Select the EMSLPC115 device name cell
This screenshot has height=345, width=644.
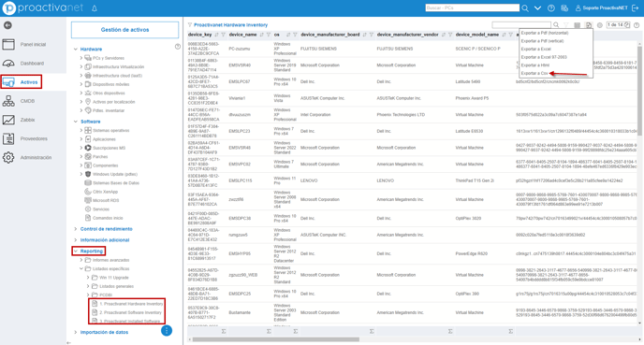(x=241, y=180)
